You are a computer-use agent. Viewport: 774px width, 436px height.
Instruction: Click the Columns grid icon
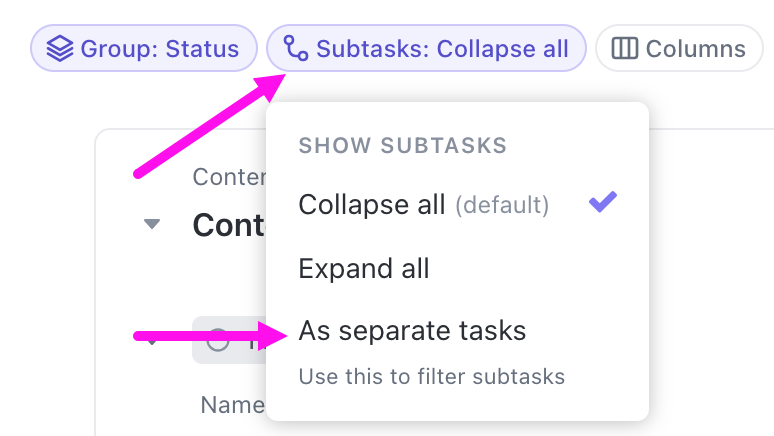625,48
